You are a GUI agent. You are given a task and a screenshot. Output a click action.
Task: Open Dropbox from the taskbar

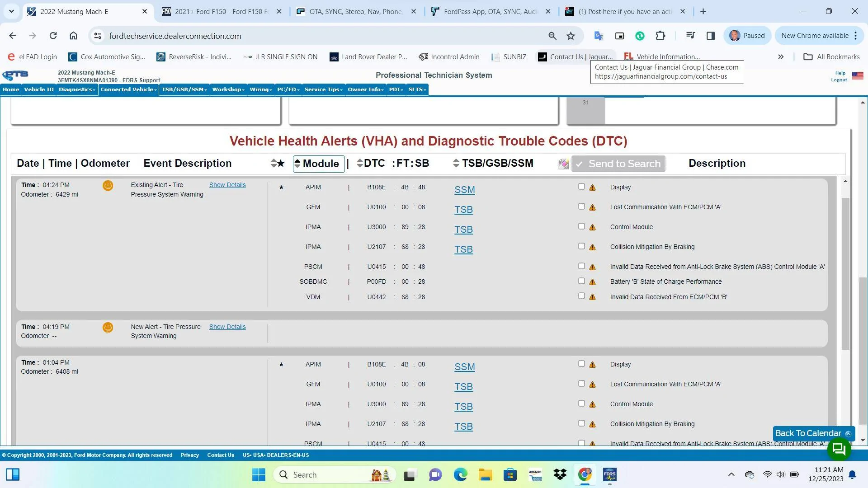point(560,474)
